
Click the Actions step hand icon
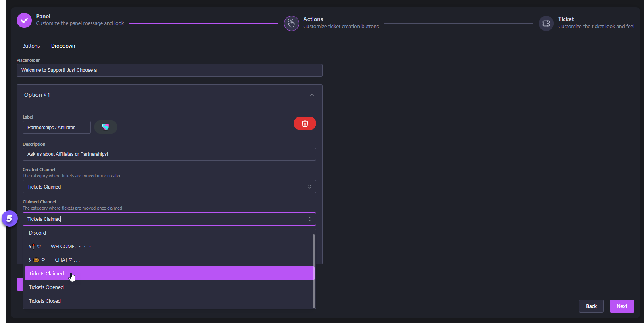291,23
